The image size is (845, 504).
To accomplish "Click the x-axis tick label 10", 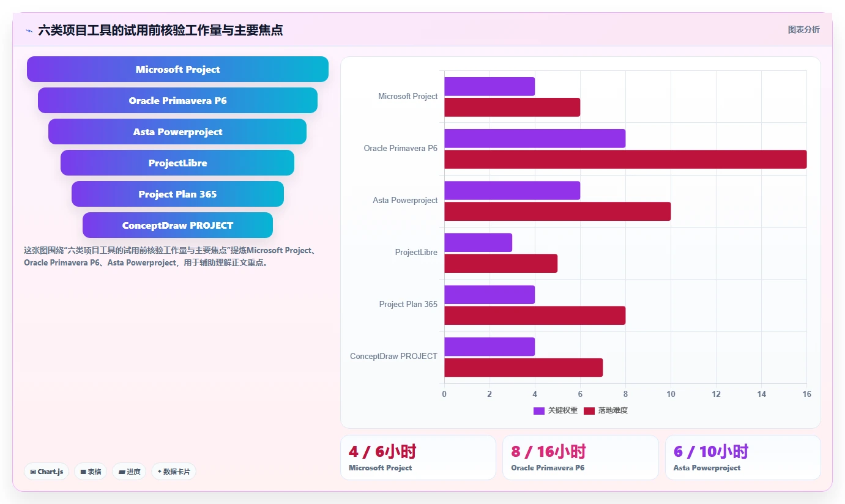I will click(x=671, y=394).
